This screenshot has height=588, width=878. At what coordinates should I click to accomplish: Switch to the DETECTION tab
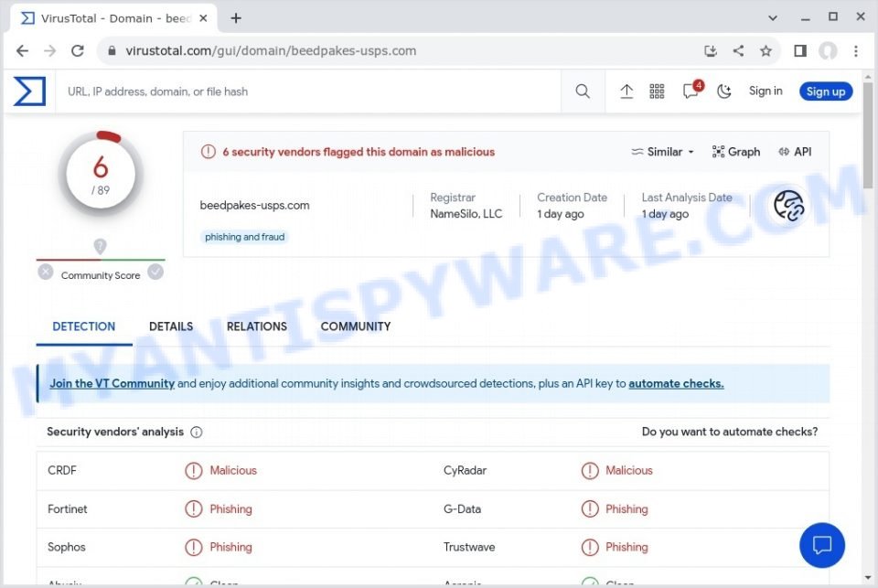84,326
